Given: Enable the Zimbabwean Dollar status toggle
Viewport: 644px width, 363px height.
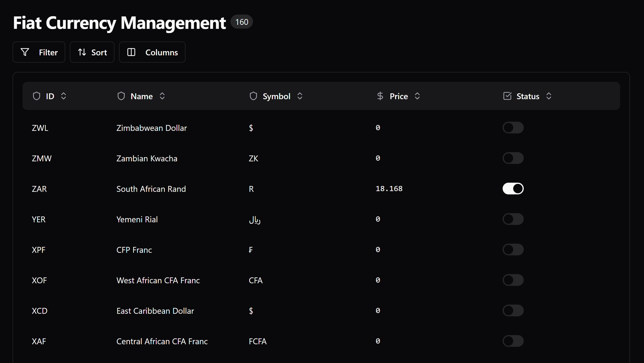Looking at the screenshot, I should (x=513, y=128).
